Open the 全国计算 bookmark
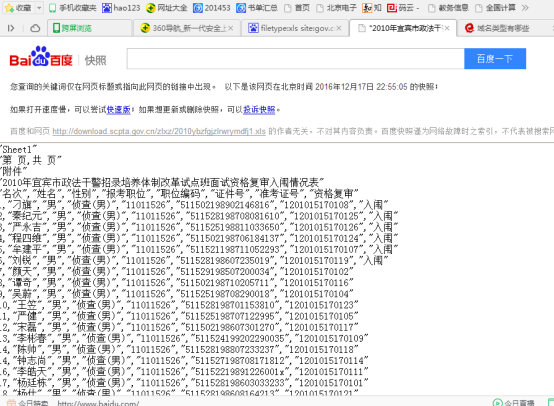This screenshot has width=554, height=406. tap(495, 8)
